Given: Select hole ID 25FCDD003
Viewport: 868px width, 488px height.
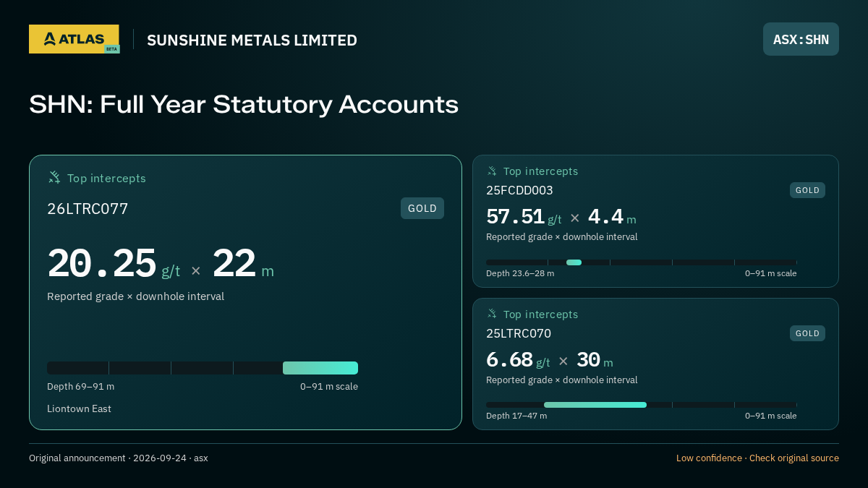Looking at the screenshot, I should [519, 190].
